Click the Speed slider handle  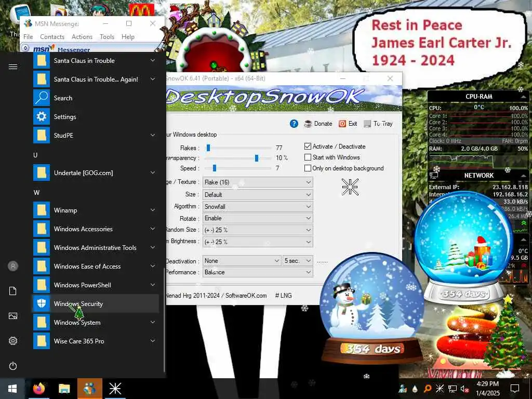pos(215,168)
